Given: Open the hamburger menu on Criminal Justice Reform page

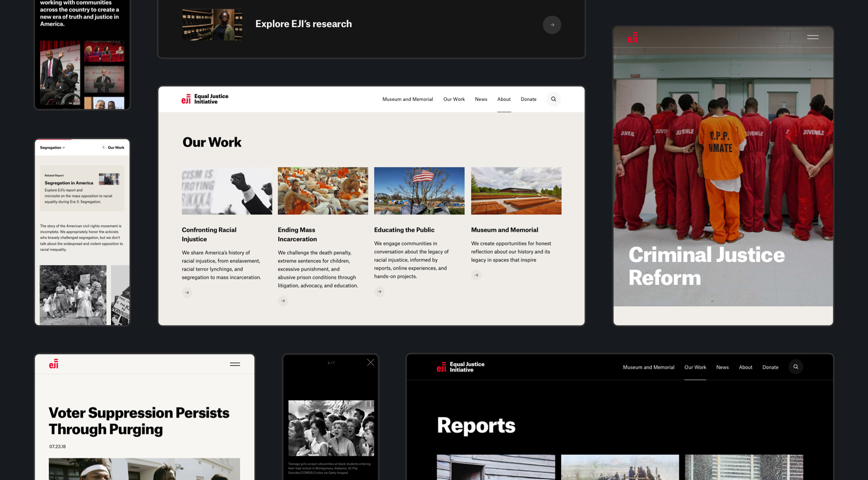Looking at the screenshot, I should coord(812,37).
